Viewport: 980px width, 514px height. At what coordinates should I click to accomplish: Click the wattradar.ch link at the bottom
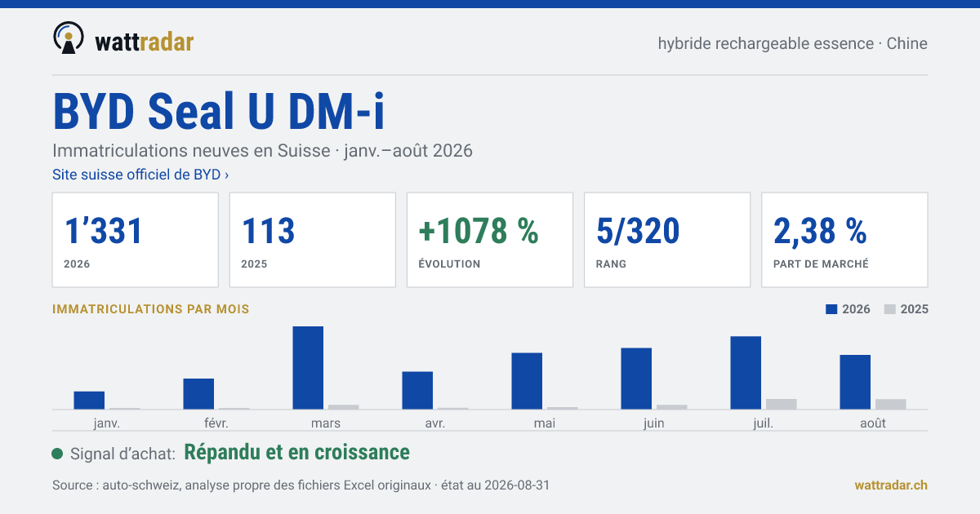(891, 485)
